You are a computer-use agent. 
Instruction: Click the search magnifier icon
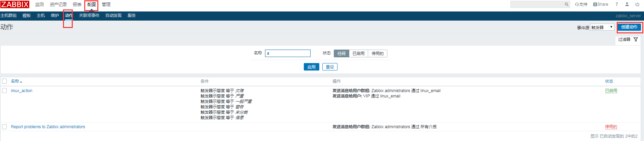coord(567,4)
